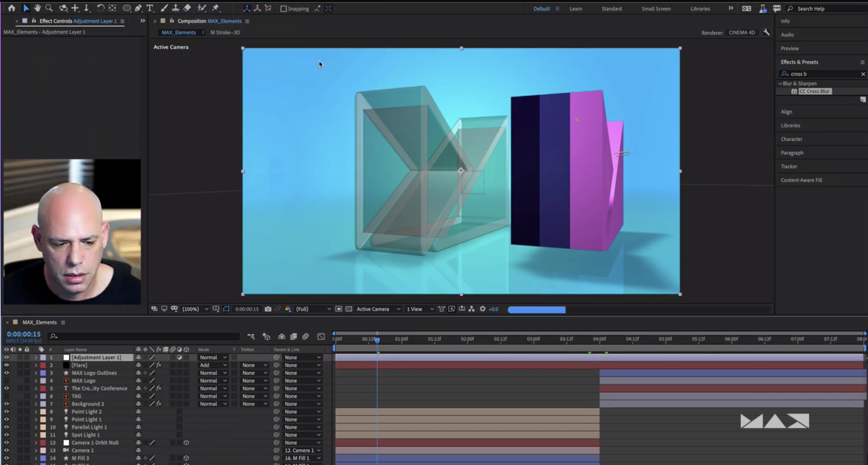
Task: Open the Effects & Presets panel
Action: coord(800,62)
